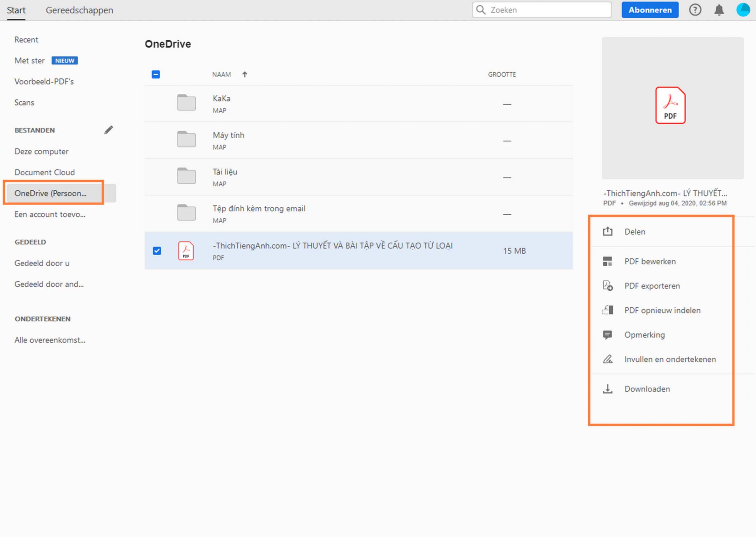Click the Downloaden download icon

pos(608,389)
